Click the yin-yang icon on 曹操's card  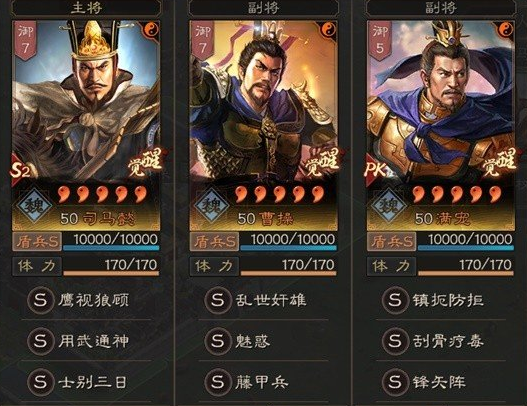click(329, 30)
